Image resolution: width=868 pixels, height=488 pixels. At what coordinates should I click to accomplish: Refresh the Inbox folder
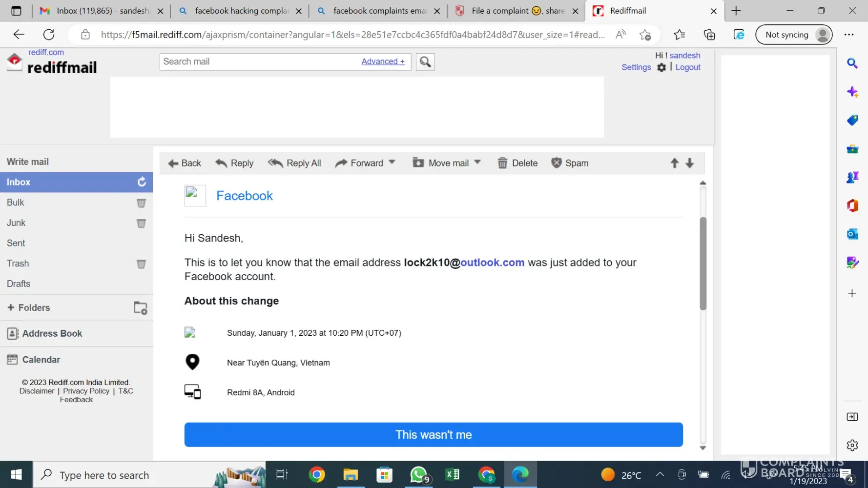pyautogui.click(x=142, y=182)
